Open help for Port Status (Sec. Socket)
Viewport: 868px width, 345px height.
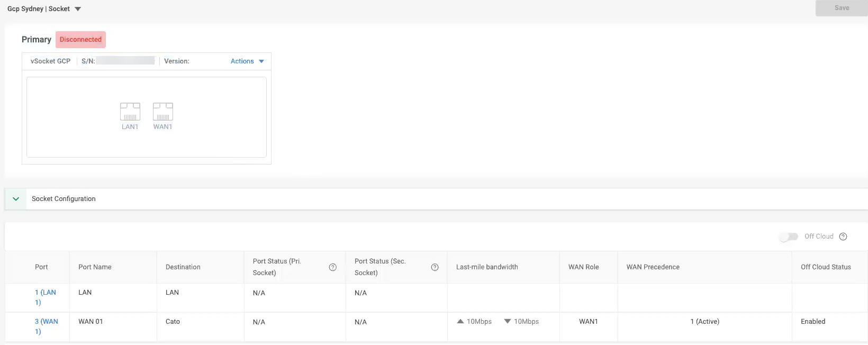[435, 267]
